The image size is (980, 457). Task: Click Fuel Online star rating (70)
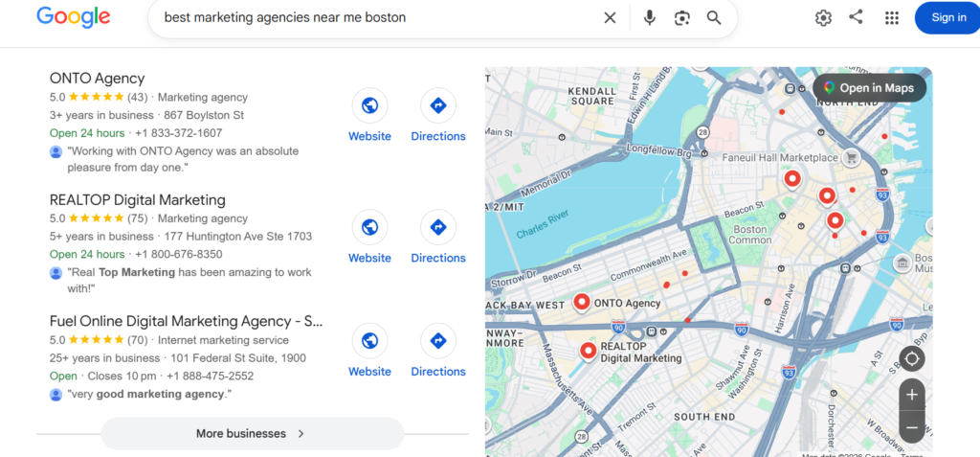click(x=99, y=340)
